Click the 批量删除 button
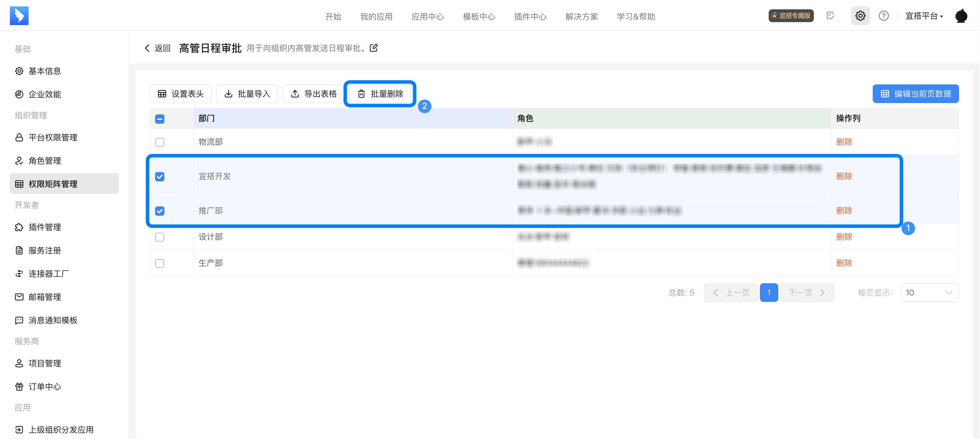Viewport: 980px width, 439px height. coord(380,94)
